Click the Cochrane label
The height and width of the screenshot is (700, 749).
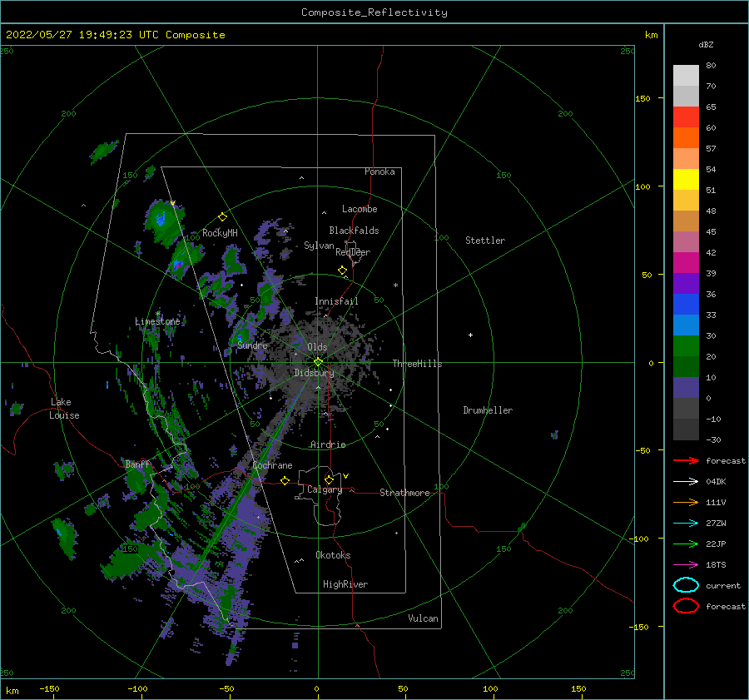pos(272,465)
